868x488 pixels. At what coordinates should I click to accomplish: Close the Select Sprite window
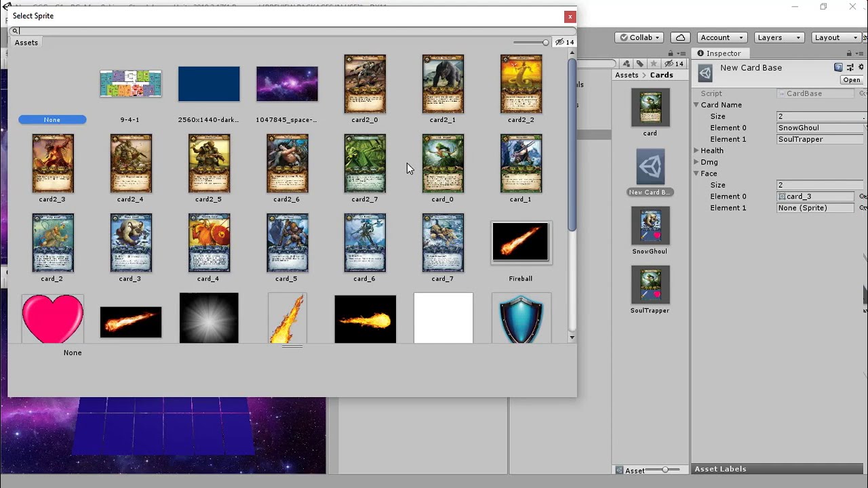[x=570, y=16]
